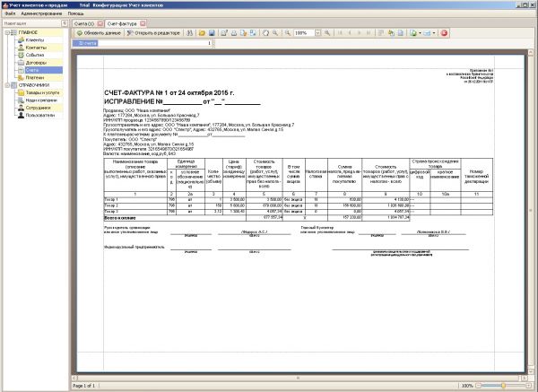
Task: Click the zoom slider in status bar
Action: click(x=503, y=386)
